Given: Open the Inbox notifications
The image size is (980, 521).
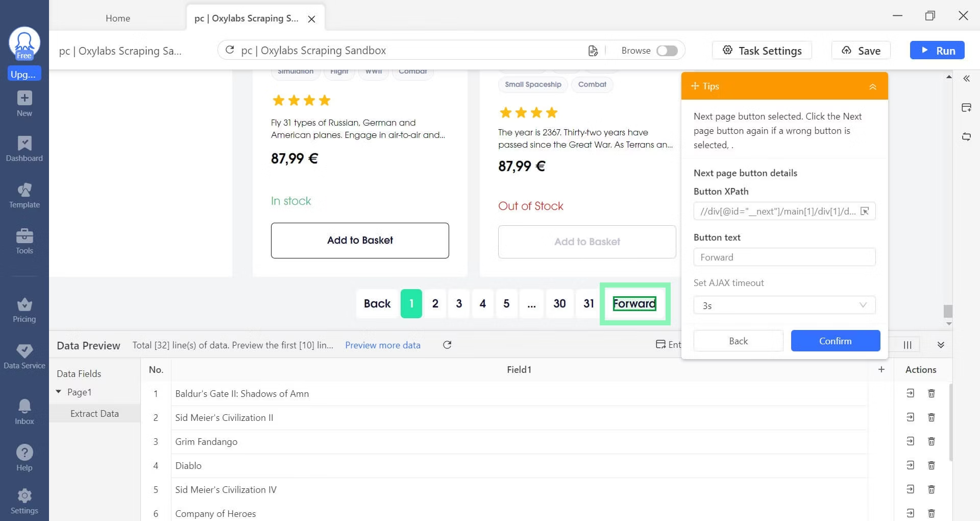Looking at the screenshot, I should (24, 412).
